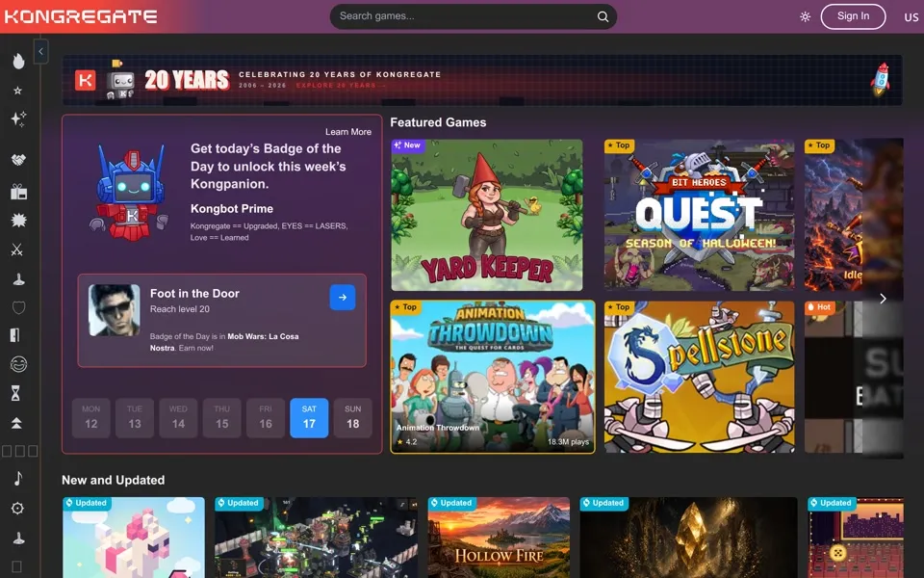Select the gift box sidebar icon

tap(18, 191)
